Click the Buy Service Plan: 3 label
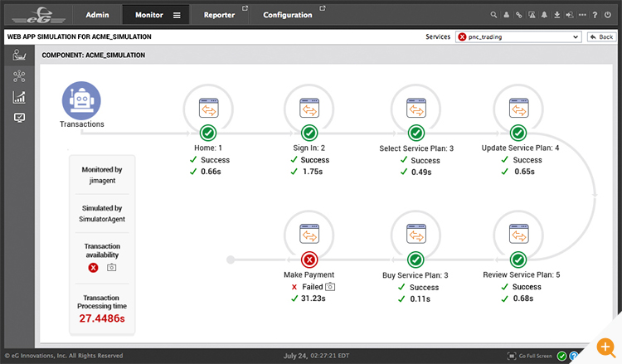This screenshot has width=622, height=364. click(415, 274)
